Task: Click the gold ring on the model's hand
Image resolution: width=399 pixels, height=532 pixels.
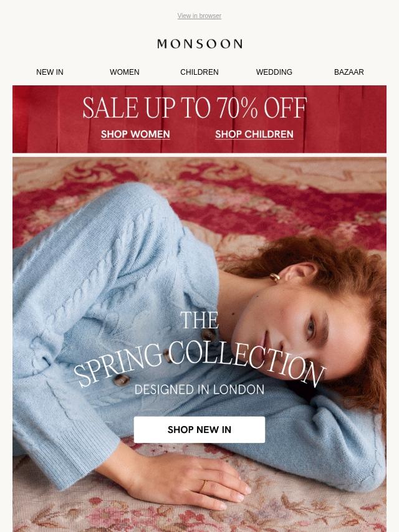Action: tap(203, 487)
